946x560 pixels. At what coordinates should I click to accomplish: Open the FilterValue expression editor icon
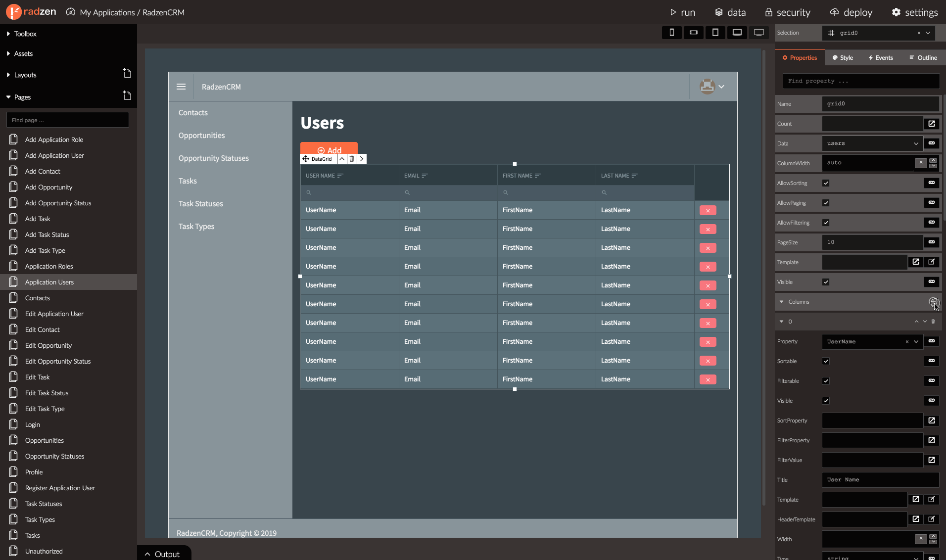(x=932, y=460)
